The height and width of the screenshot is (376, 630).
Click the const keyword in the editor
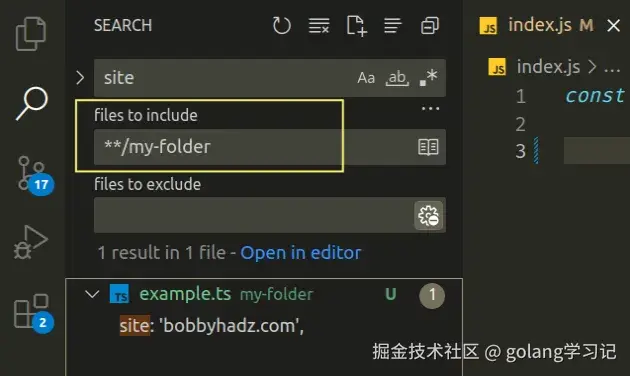point(595,96)
